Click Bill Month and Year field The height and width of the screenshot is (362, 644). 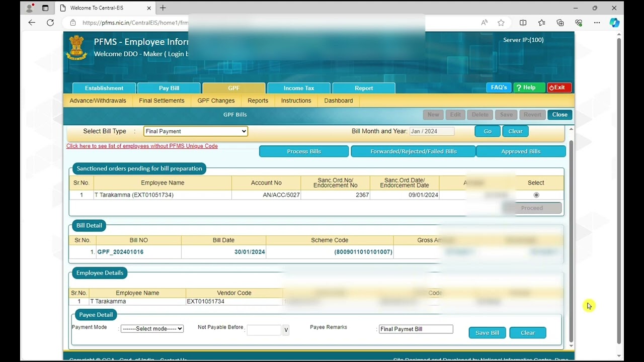point(432,131)
